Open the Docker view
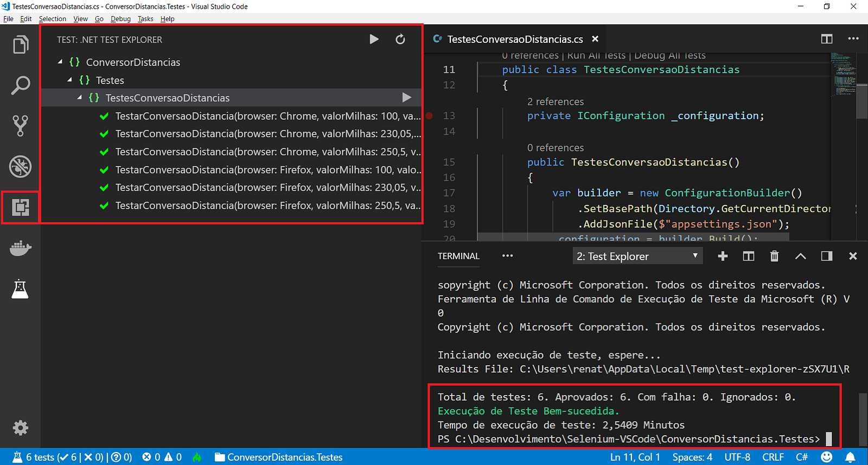The height and width of the screenshot is (465, 868). 20,248
